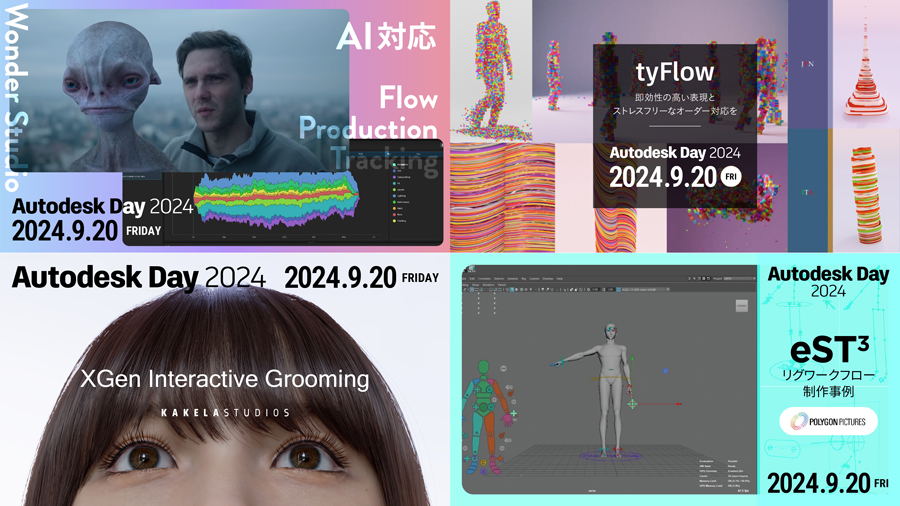Screen dimensions: 900x506
Task: Open the Wonder Studio AI banner with the alien
Action: click(x=225, y=126)
